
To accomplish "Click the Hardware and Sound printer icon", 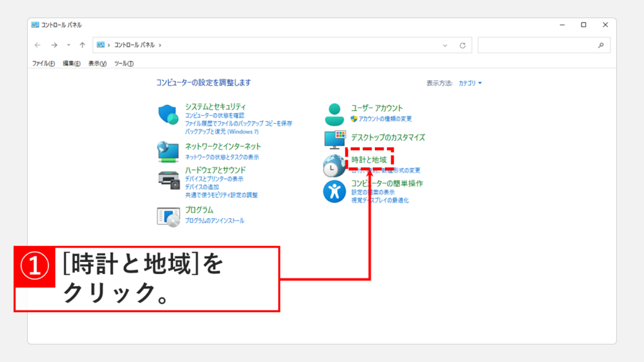I will (x=169, y=179).
